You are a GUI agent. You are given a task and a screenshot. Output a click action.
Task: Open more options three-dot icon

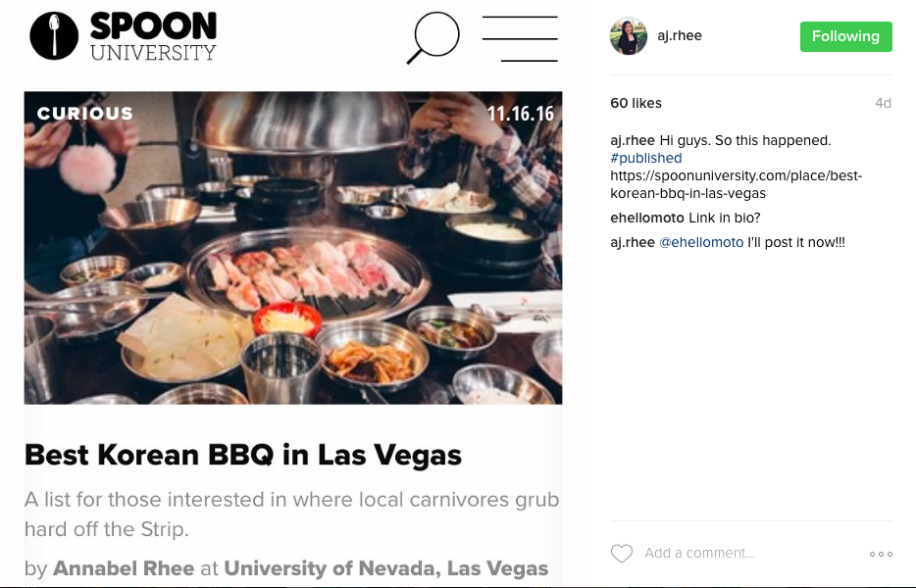(881, 554)
